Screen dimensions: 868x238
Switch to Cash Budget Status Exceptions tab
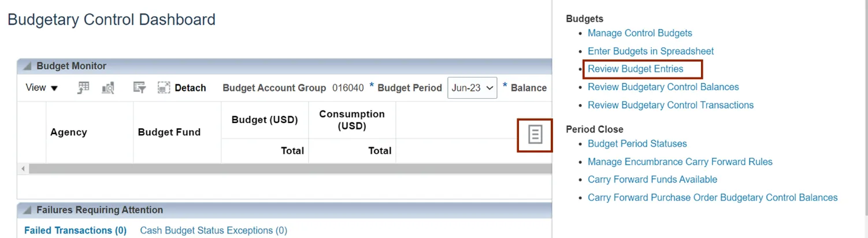[x=213, y=230]
